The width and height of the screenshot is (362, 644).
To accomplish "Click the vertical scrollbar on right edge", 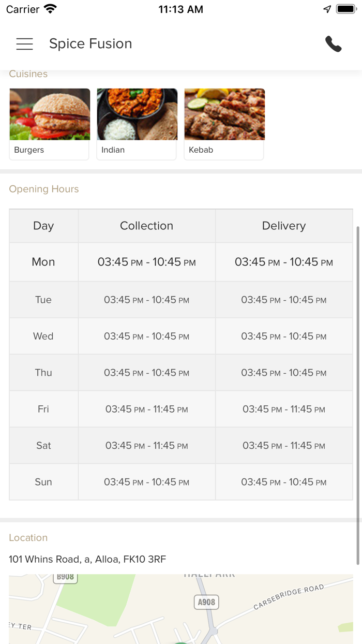I will (x=357, y=393).
